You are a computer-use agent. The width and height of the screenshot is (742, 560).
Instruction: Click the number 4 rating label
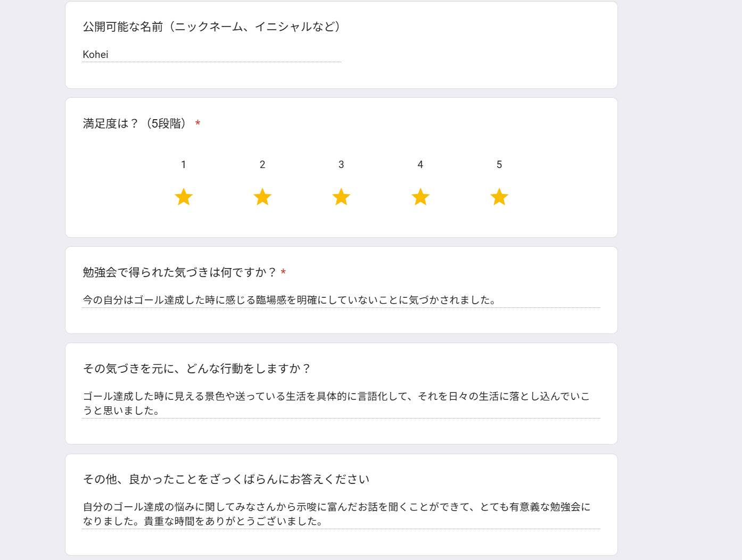(x=421, y=165)
